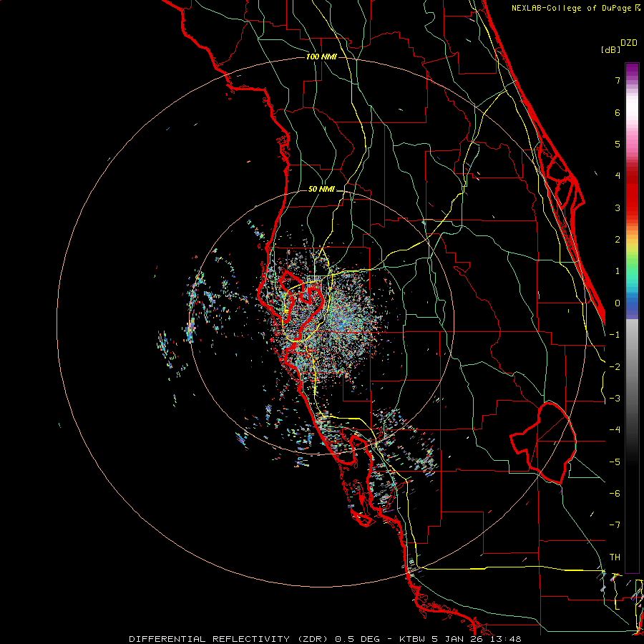Screen dimensions: 644x644
Task: Click the -2 tick on color scale
Action: [615, 367]
